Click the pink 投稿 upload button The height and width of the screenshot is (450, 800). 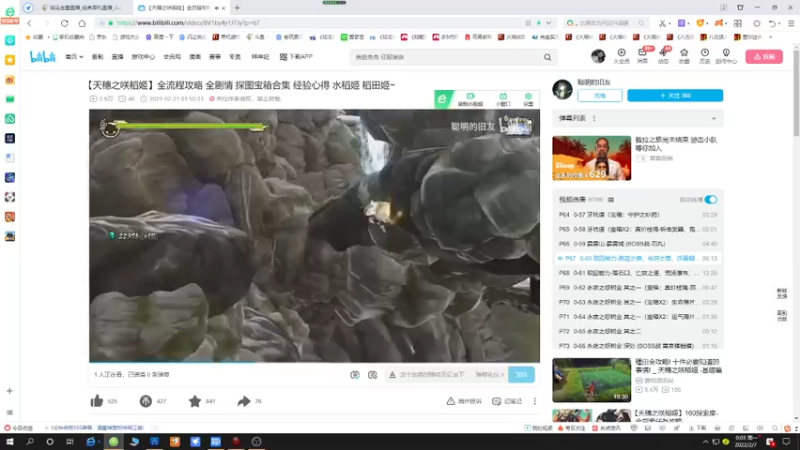pyautogui.click(x=764, y=57)
